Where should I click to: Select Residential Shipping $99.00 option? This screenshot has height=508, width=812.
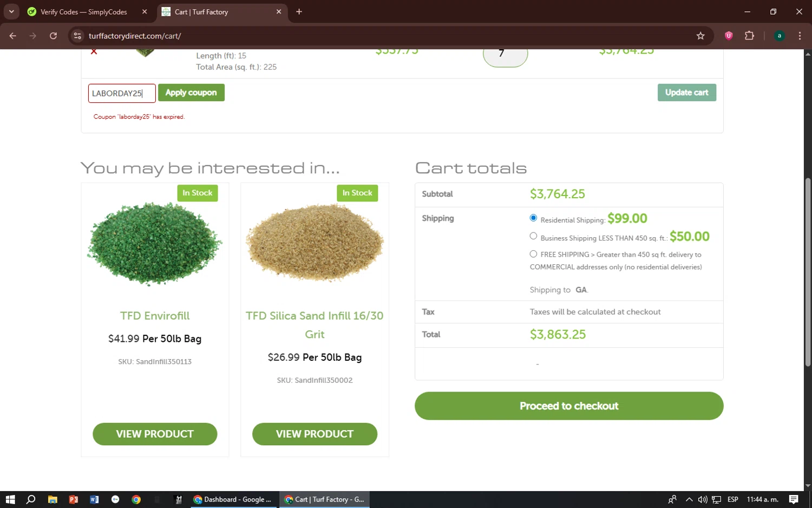(x=533, y=218)
